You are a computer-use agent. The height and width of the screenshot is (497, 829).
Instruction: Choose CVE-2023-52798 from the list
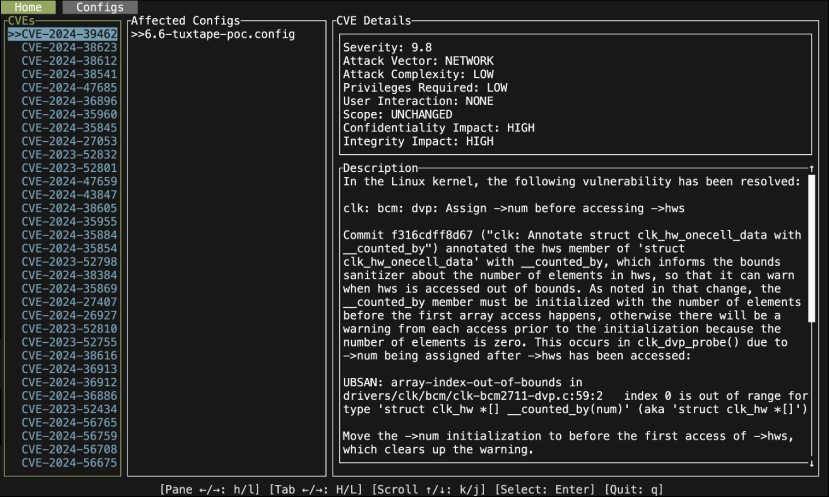pyautogui.click(x=69, y=262)
